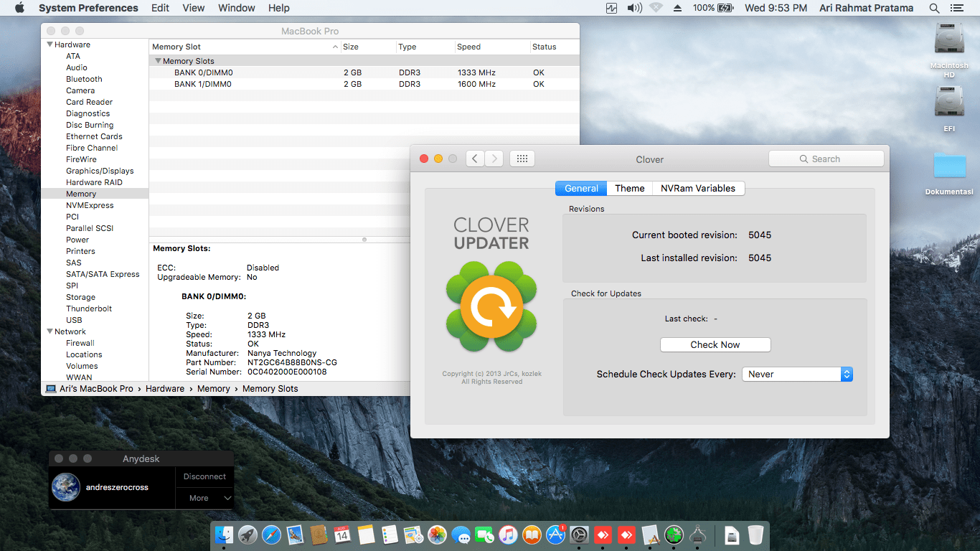Select Thunderbolt in the sidebar

[x=89, y=309]
